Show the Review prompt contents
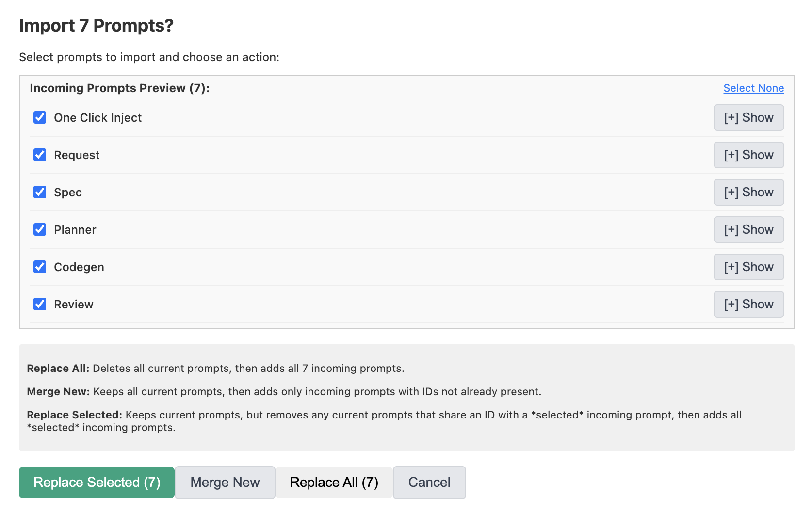 coord(748,304)
